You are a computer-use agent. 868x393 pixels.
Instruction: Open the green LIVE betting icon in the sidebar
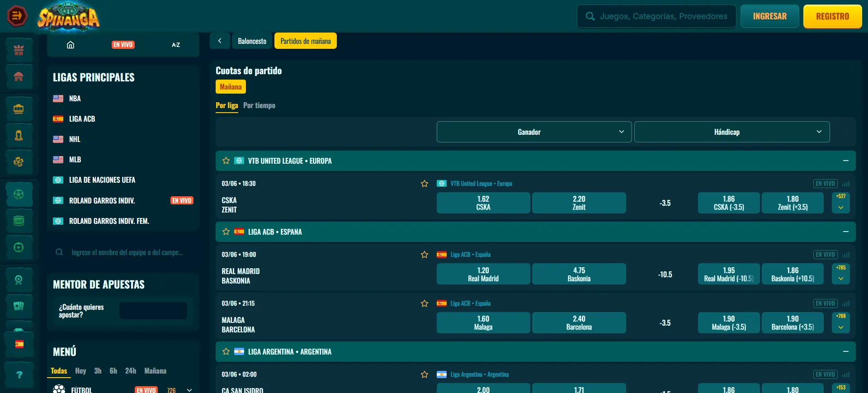19,221
